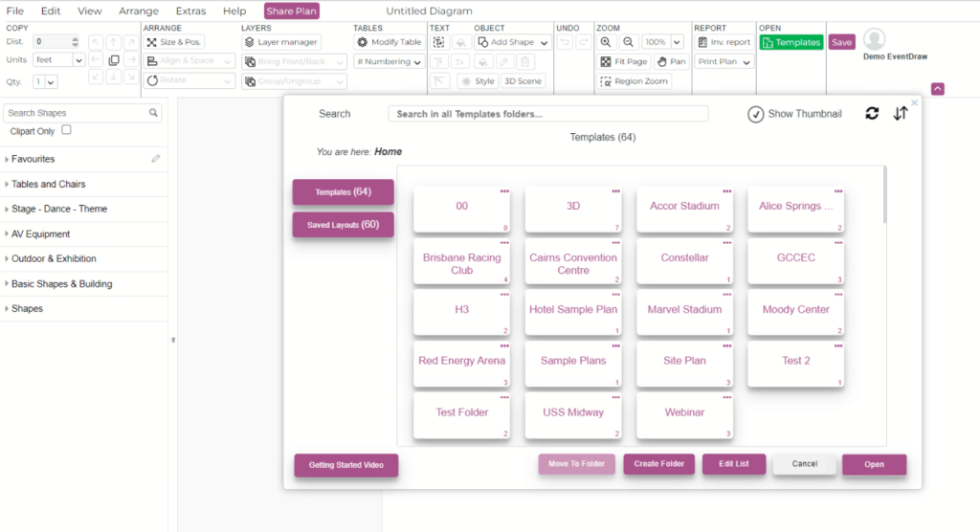The image size is (980, 532).
Task: Open the View menu
Action: 89,11
